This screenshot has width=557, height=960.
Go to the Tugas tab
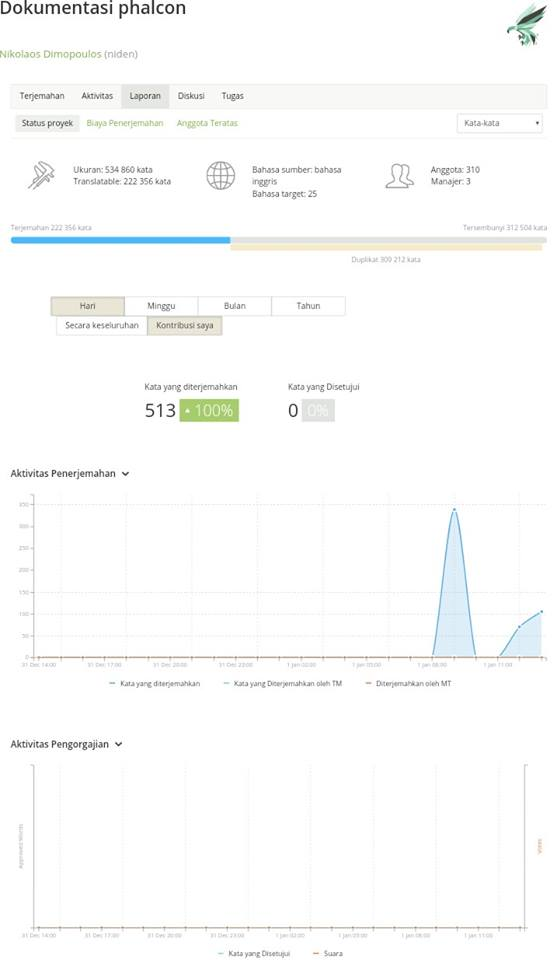(x=233, y=96)
